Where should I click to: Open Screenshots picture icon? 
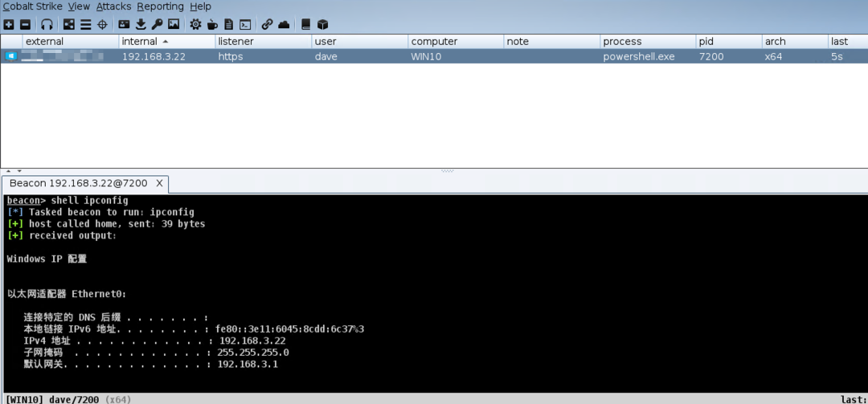click(174, 24)
